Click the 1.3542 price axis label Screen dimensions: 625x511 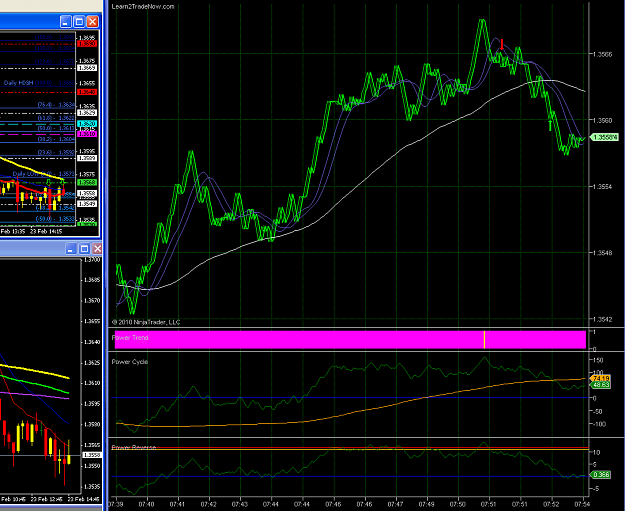pyautogui.click(x=603, y=319)
